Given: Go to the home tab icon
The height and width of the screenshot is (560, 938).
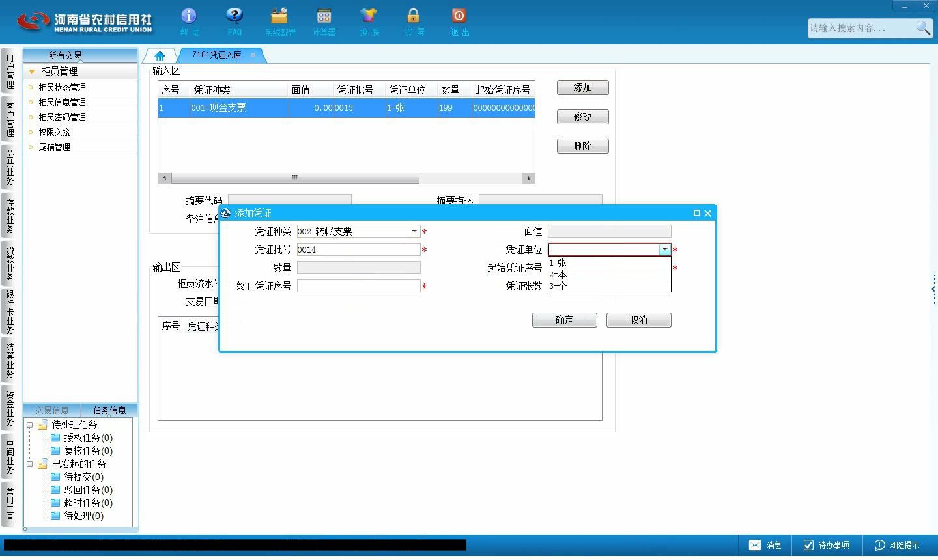Looking at the screenshot, I should tap(160, 56).
